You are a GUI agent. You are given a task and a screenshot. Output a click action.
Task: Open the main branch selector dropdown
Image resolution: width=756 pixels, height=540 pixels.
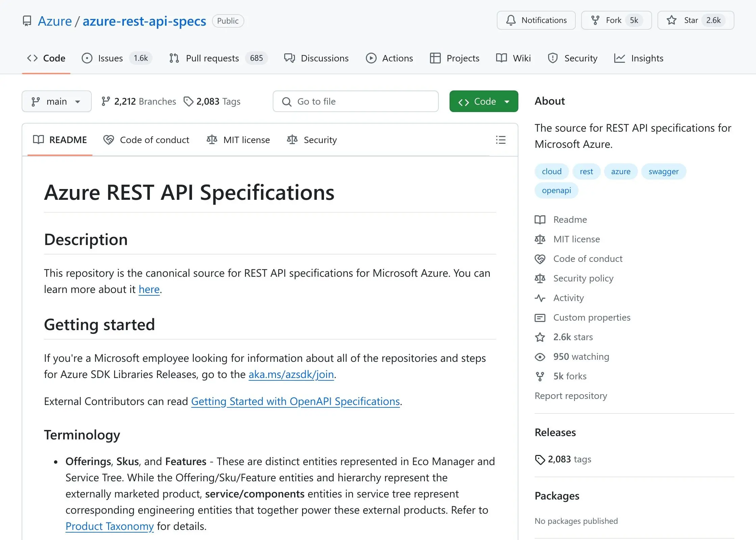(56, 101)
